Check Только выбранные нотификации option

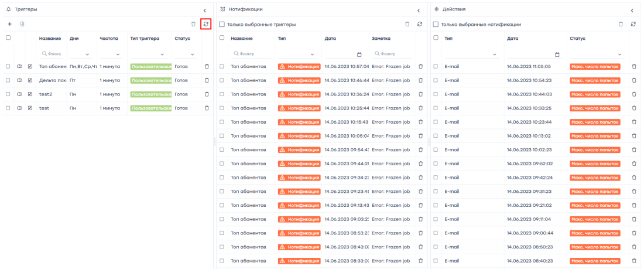[x=436, y=25]
